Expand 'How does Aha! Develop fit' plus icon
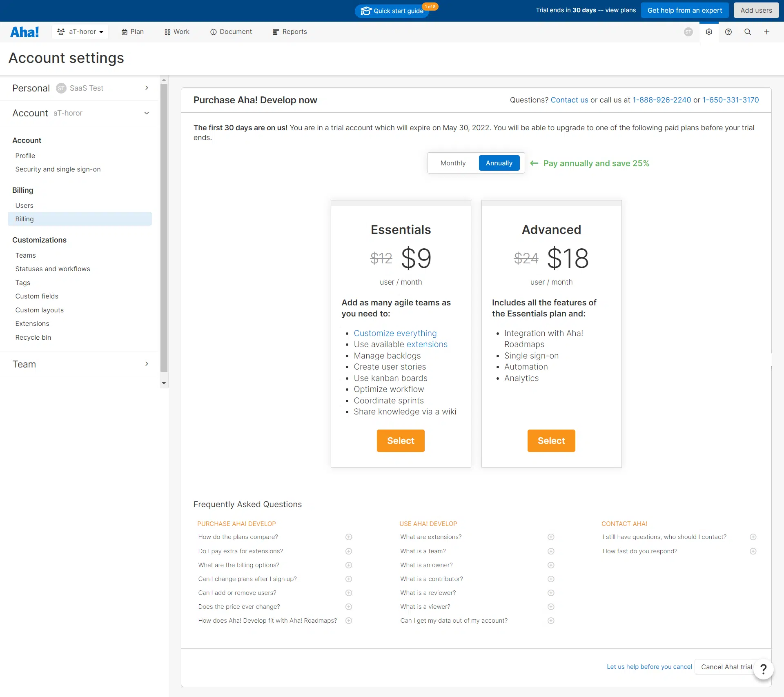The height and width of the screenshot is (697, 784). pos(349,621)
